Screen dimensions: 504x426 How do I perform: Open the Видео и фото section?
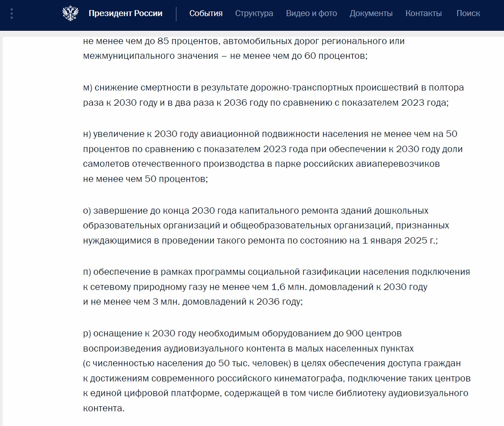tap(311, 14)
